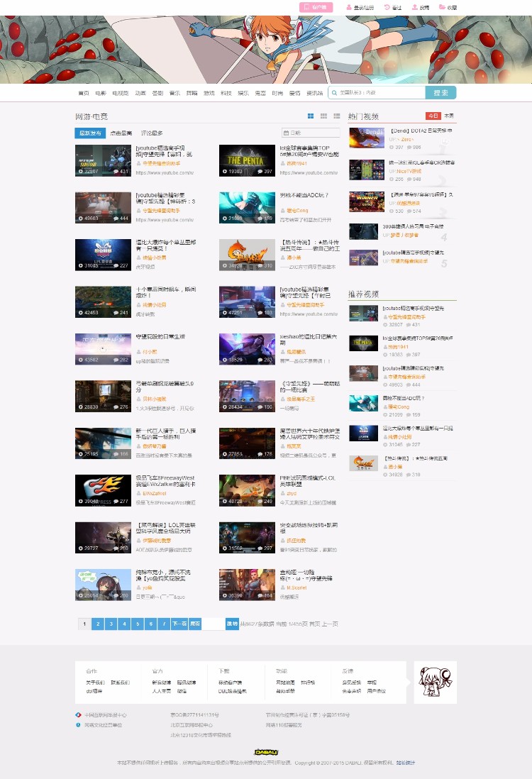Select 本周 tab in hot videos

click(448, 116)
